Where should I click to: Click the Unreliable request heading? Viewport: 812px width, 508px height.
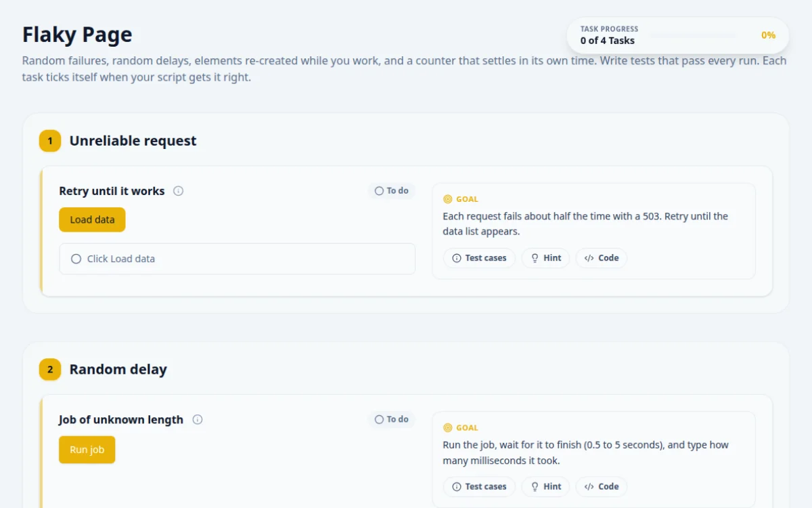click(133, 141)
